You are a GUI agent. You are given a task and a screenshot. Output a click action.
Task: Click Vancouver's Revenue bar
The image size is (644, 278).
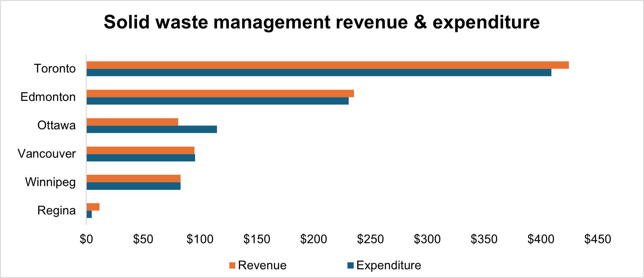pos(140,150)
